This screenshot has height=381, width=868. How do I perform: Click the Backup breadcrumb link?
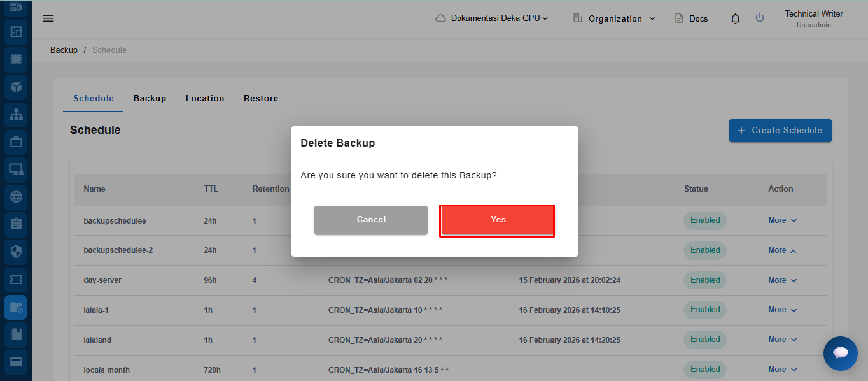point(64,50)
